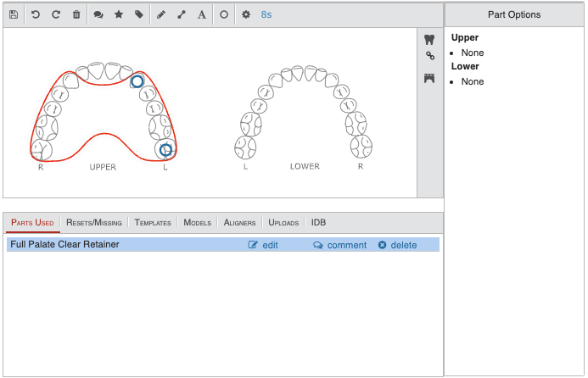
Task: Select the text letter A tool
Action: [202, 14]
